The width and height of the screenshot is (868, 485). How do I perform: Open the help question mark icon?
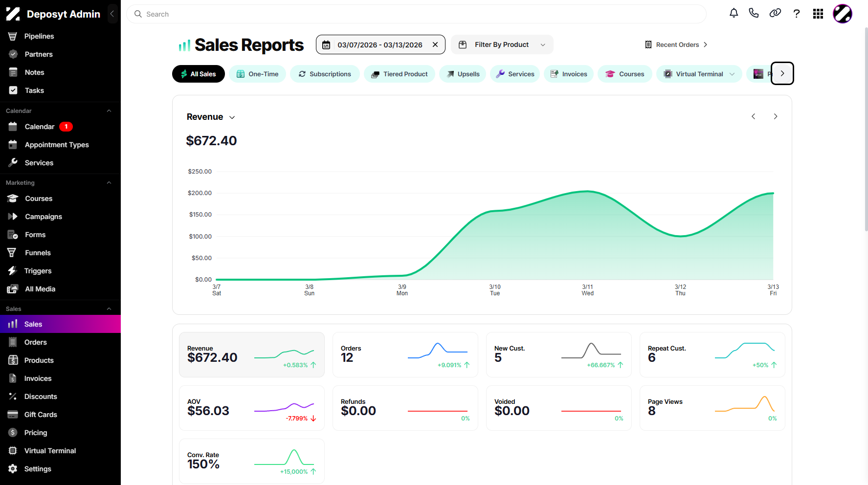(797, 14)
